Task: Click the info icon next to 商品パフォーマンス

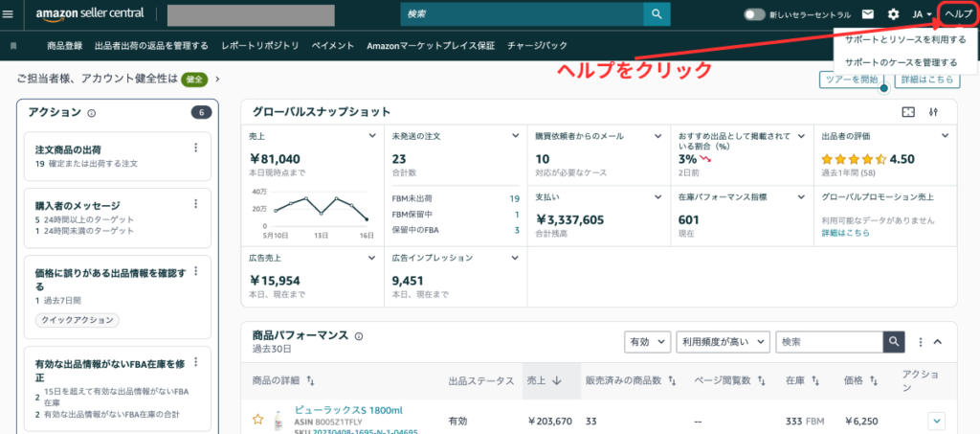Action: click(x=359, y=336)
